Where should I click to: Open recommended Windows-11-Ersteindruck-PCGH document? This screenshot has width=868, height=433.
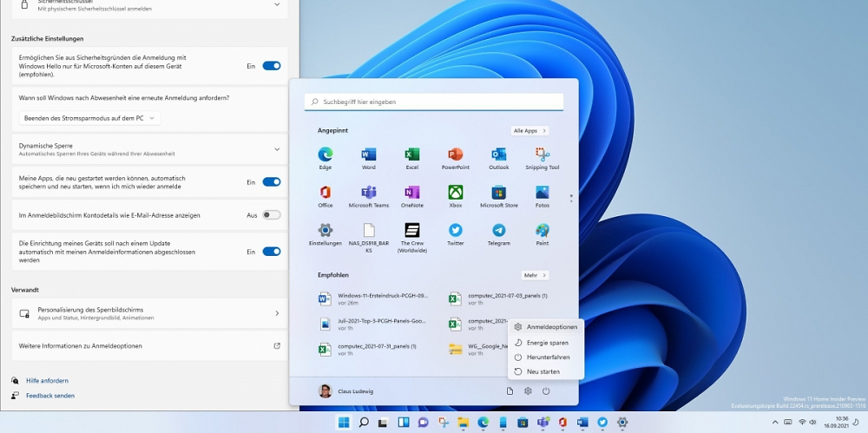[x=373, y=299]
